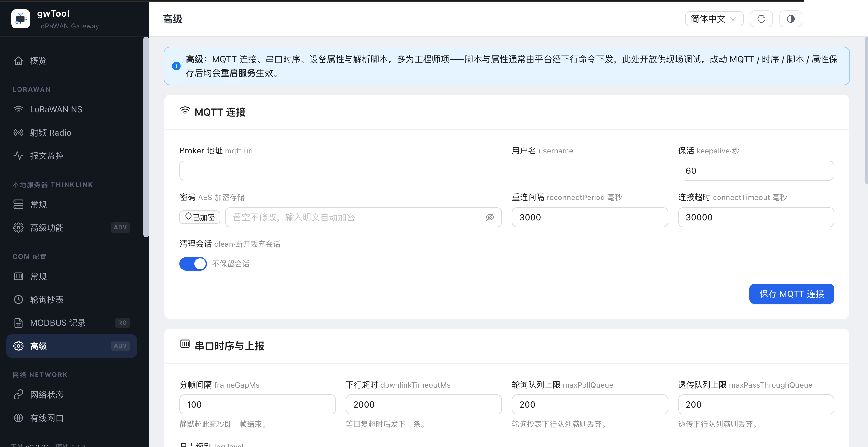
Task: Click the 本地服务器 THINKLINK section header
Action: click(x=53, y=185)
